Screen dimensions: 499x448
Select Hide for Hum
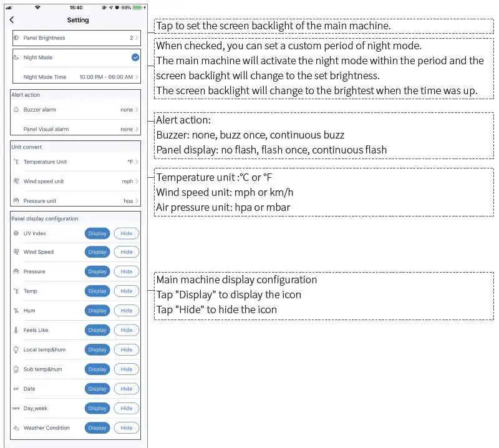tap(127, 311)
